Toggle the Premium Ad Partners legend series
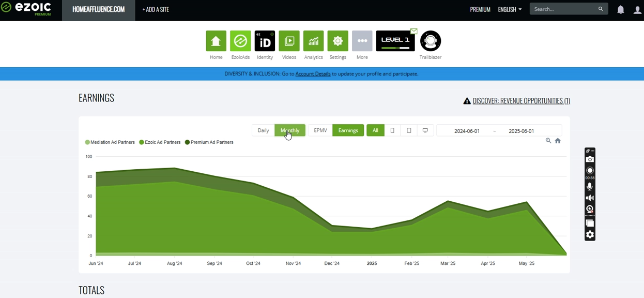The width and height of the screenshot is (644, 298). (209, 142)
